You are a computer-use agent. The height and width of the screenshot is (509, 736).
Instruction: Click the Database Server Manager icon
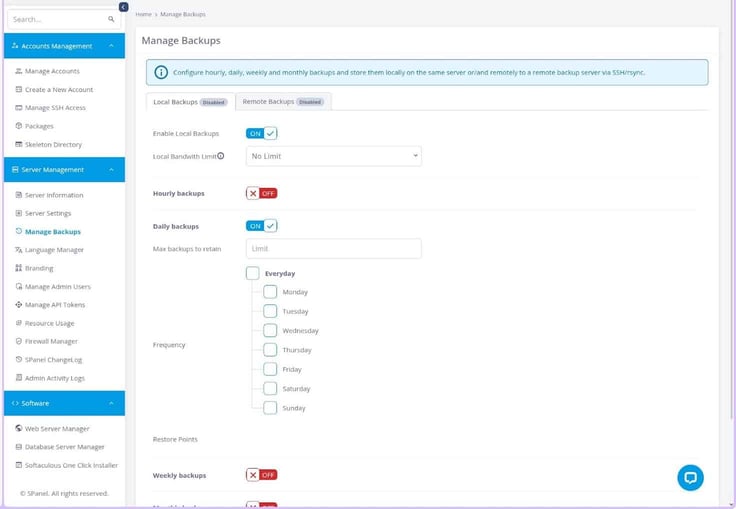tap(19, 447)
